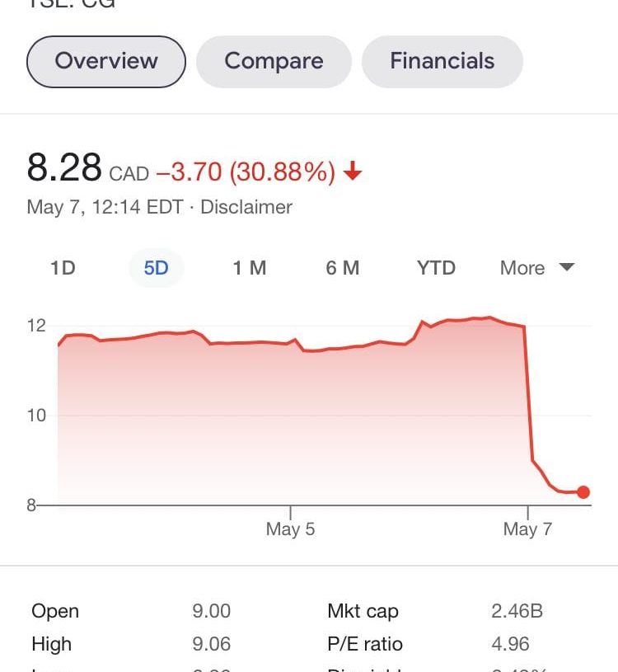
Task: Switch chart to the 1 M range
Action: pos(249,268)
